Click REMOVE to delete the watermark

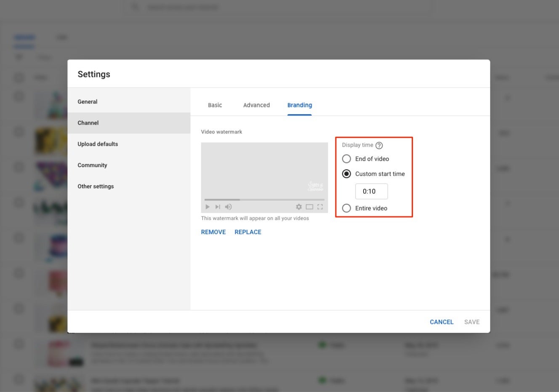(213, 232)
